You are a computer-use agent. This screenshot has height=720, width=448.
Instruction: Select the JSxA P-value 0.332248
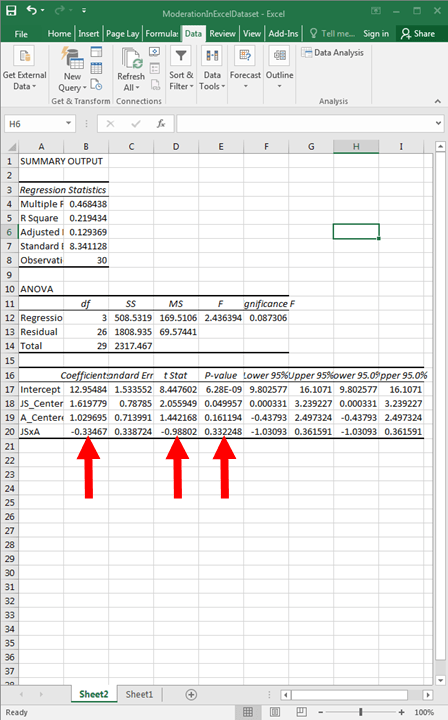[221, 432]
